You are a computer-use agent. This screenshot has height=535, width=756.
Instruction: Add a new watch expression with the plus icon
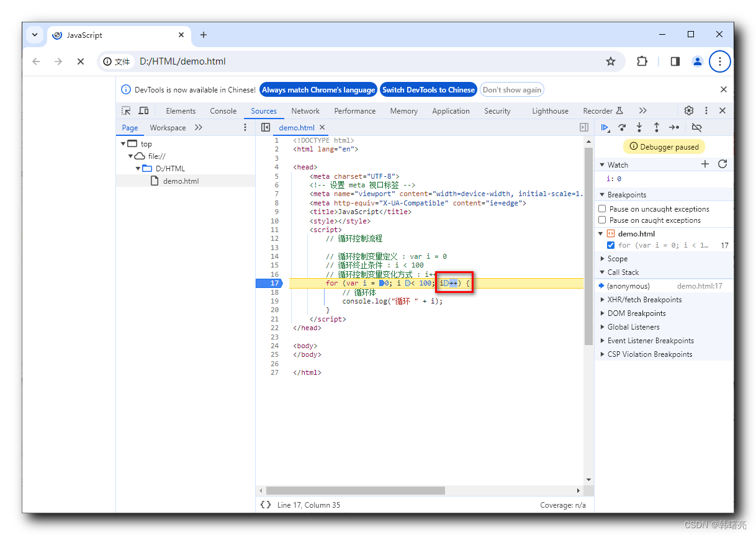[x=705, y=164]
